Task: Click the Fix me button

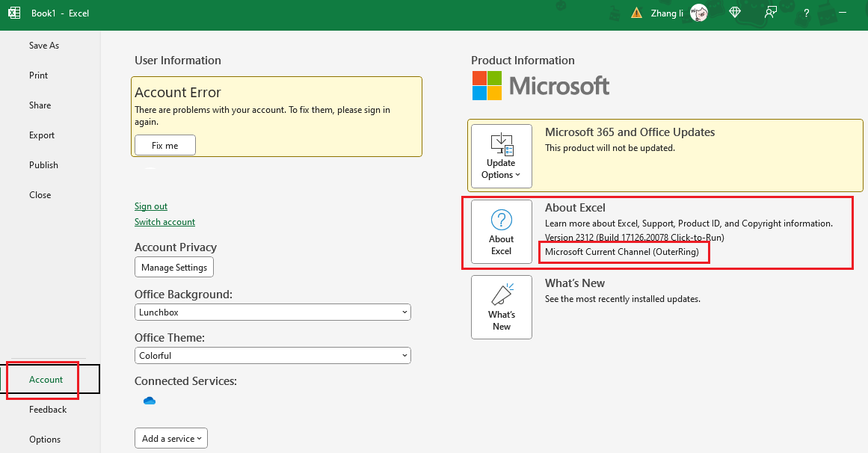Action: [x=165, y=145]
